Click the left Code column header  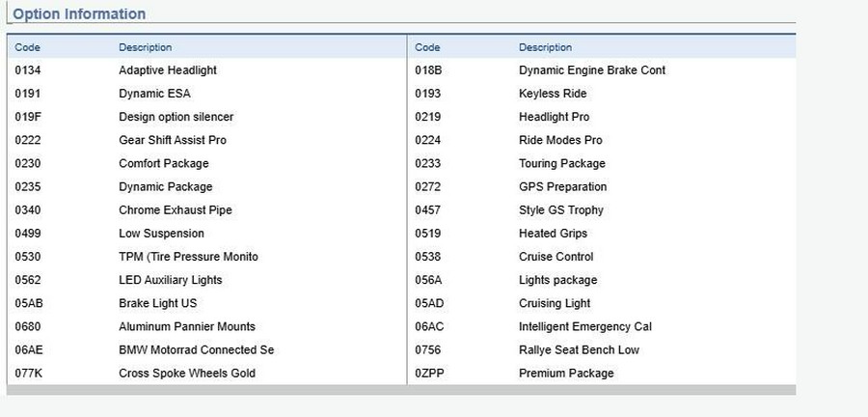pos(27,47)
